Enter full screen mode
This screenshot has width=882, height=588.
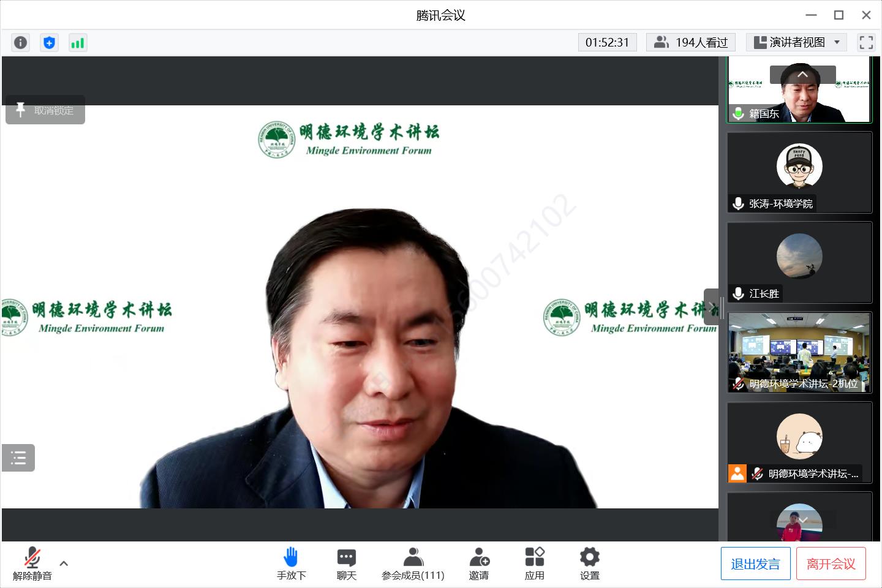(x=866, y=42)
